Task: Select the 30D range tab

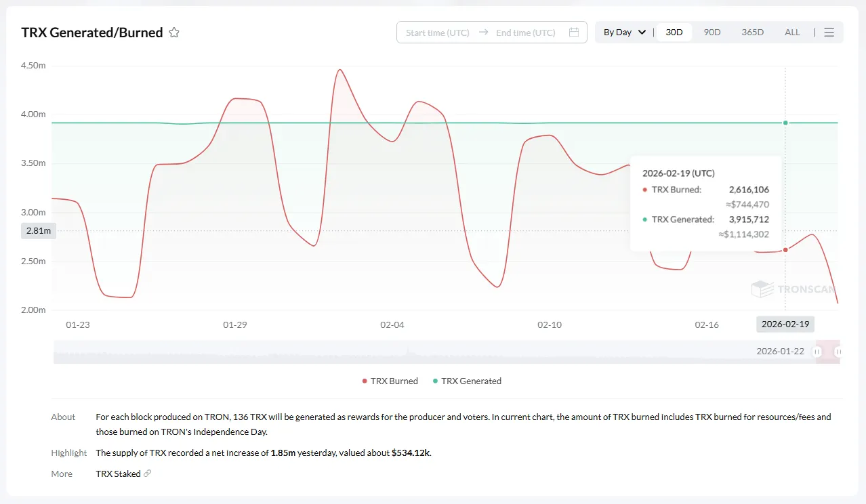Action: [x=674, y=33]
